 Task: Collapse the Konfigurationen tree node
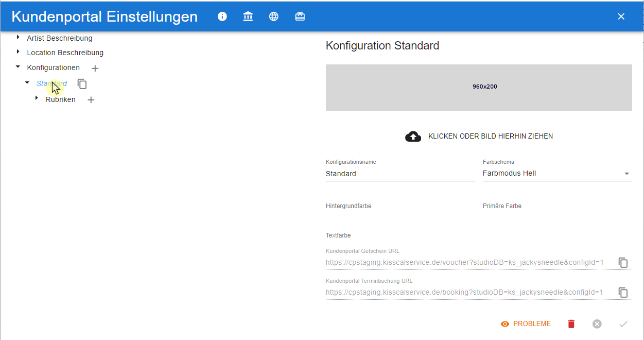click(x=18, y=67)
